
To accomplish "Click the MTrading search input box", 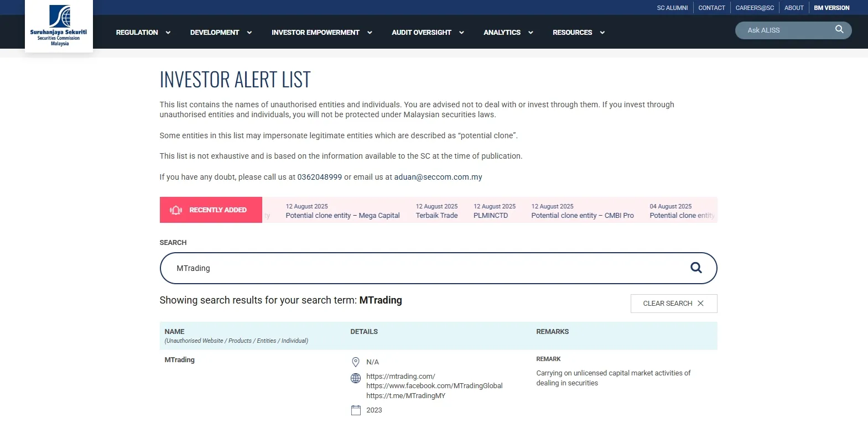I will (438, 268).
